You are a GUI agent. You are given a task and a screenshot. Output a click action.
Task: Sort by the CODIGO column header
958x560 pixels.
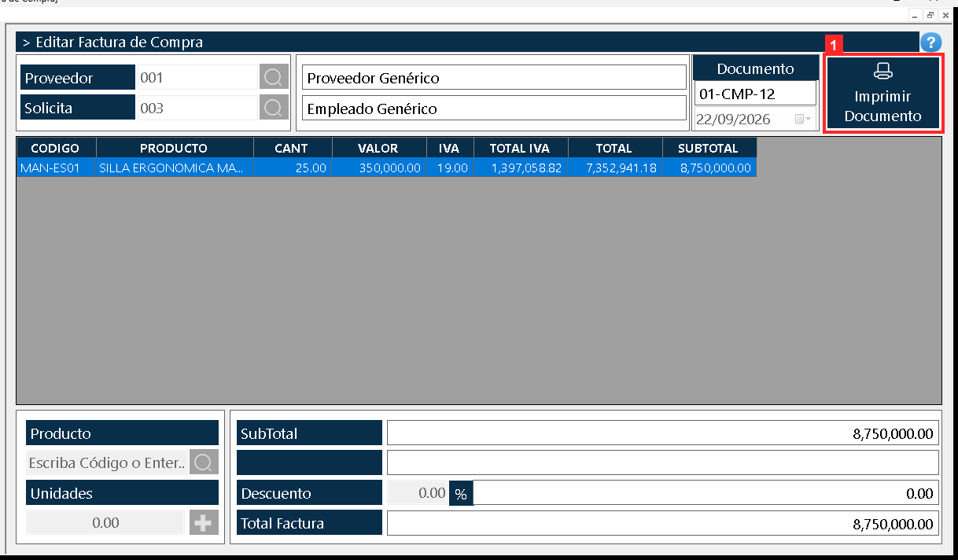click(56, 148)
